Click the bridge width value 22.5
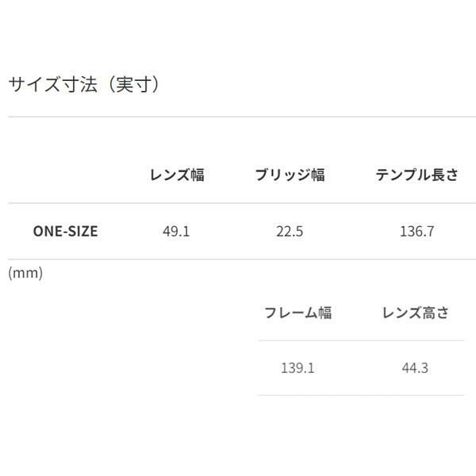This screenshot has width=476, height=476. coord(290,232)
